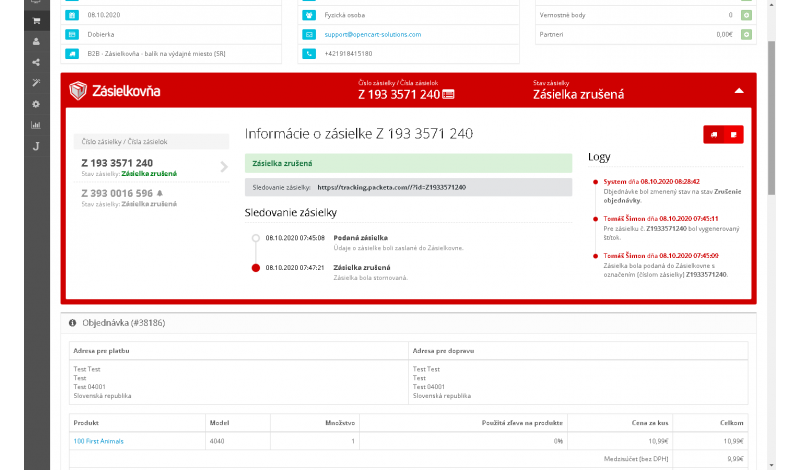
Task: Click the Model value 4040 cell
Action: [x=238, y=441]
